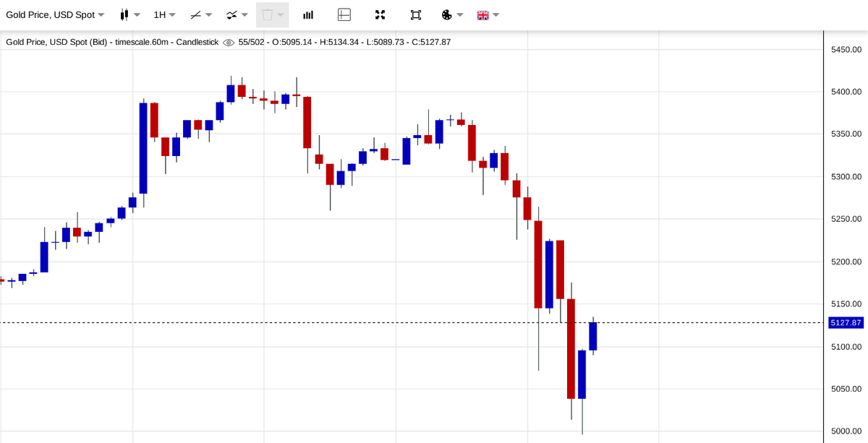Open the color palette theme dropdown
868x443 pixels.
click(453, 14)
